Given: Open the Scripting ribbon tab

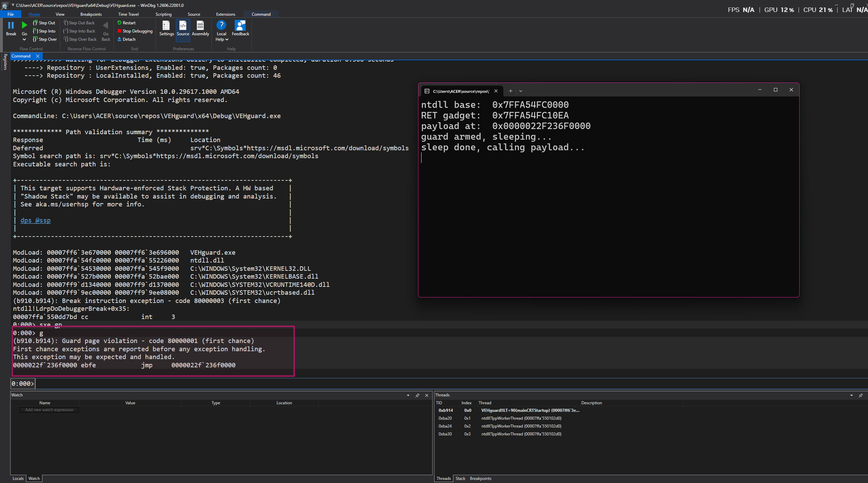Looking at the screenshot, I should tap(163, 14).
